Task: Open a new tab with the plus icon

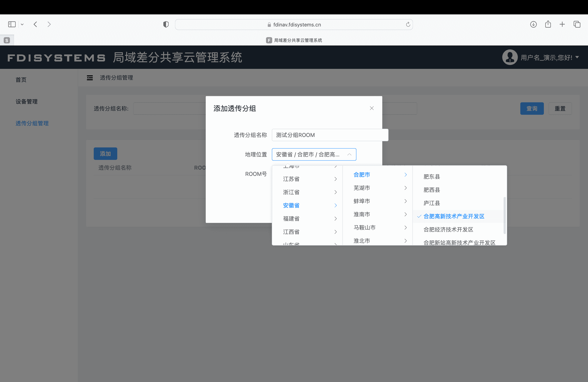Action: point(562,24)
